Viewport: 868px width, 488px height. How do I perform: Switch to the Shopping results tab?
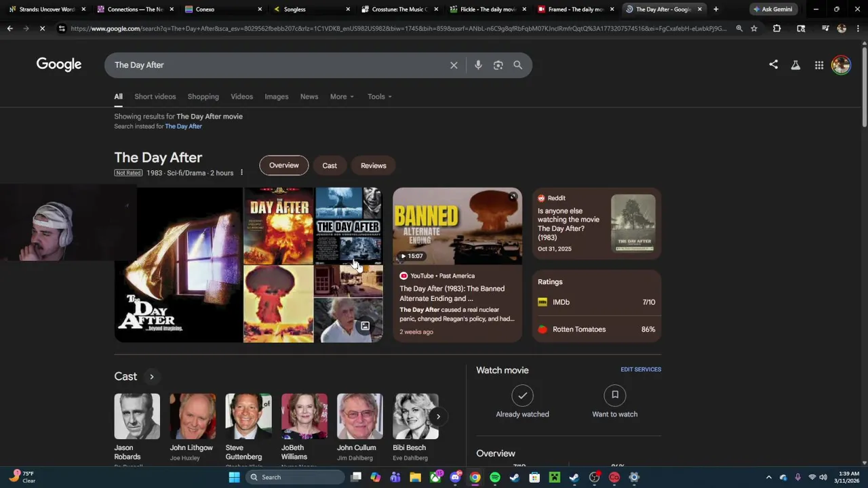click(203, 96)
